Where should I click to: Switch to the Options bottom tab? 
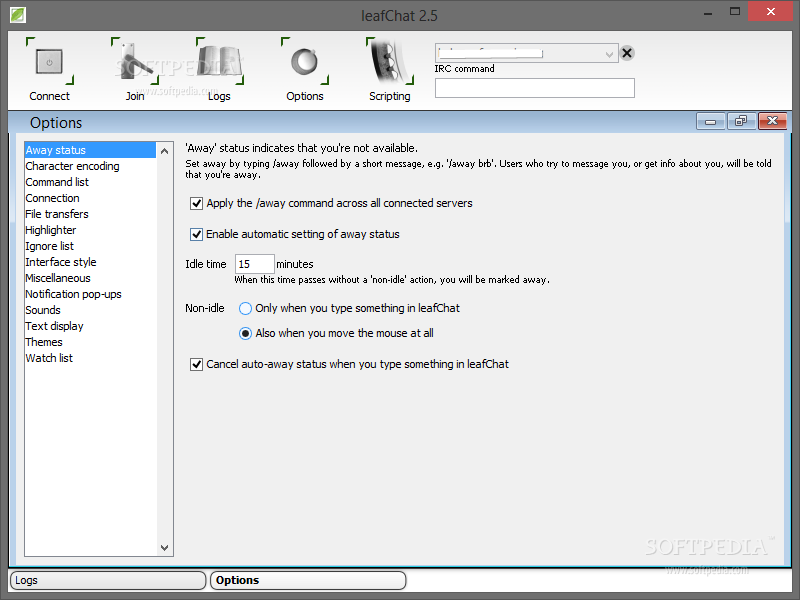[x=308, y=580]
